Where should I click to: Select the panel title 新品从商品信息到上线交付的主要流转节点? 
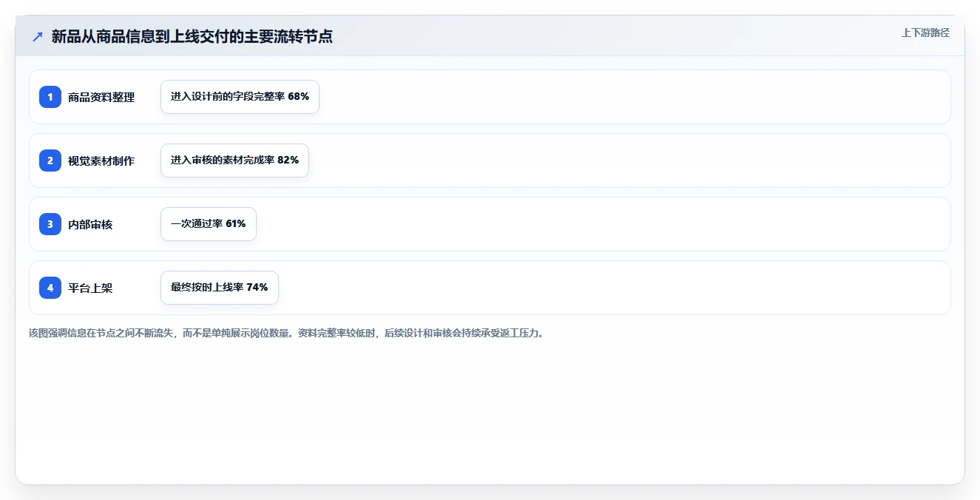192,36
